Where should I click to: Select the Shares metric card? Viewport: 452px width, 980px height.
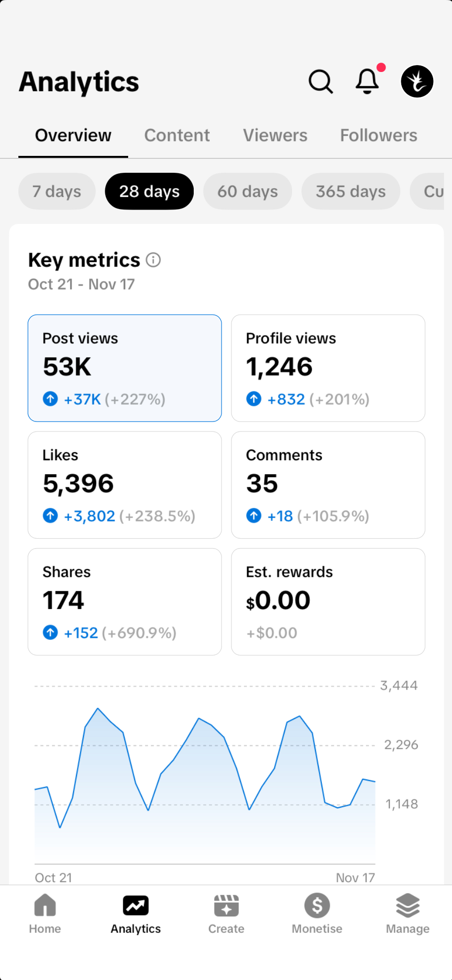(x=125, y=601)
